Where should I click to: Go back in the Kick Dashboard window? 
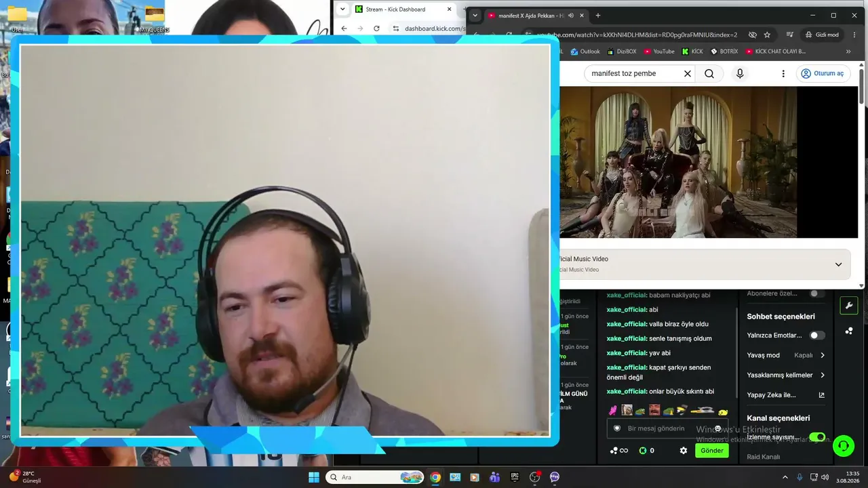pyautogui.click(x=344, y=28)
